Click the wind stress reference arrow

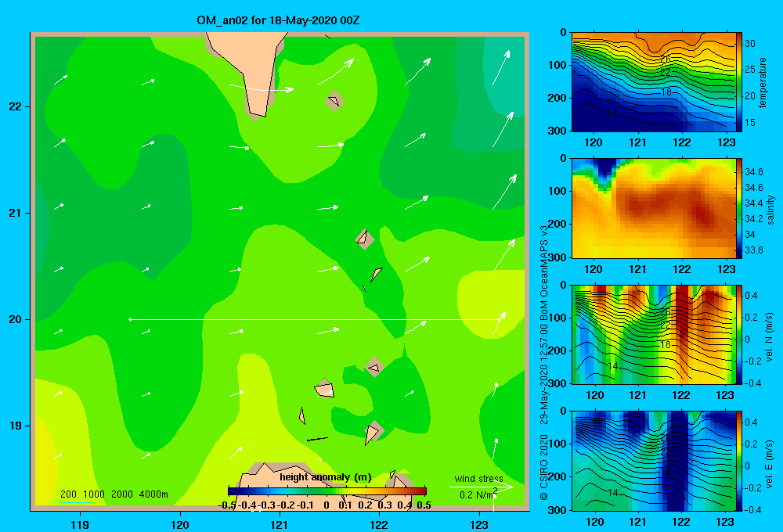[482, 486]
